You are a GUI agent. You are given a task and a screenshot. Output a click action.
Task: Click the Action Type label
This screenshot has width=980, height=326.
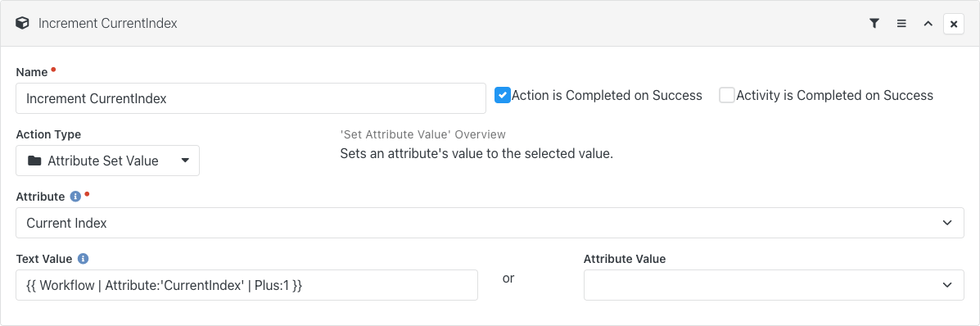coord(48,134)
